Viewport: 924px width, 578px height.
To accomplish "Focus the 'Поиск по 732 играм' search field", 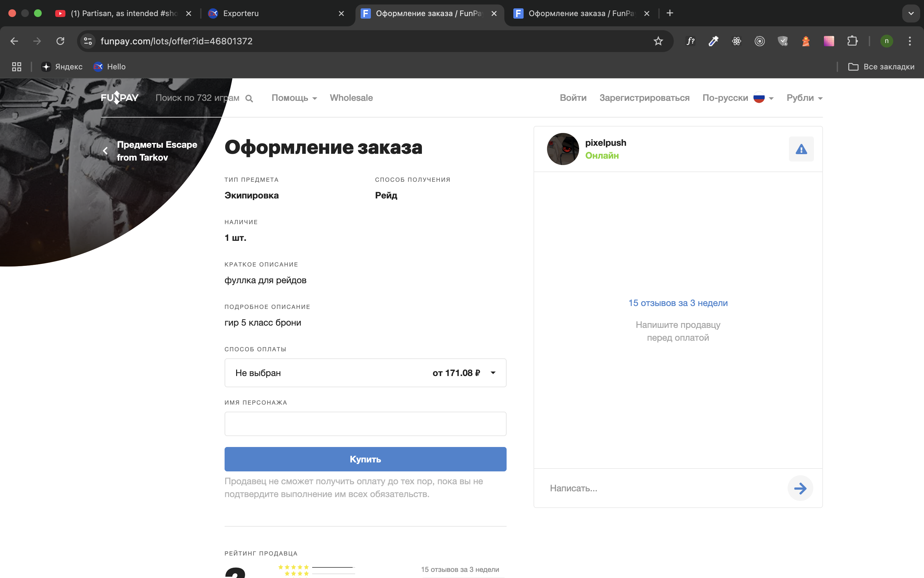I will pos(197,98).
